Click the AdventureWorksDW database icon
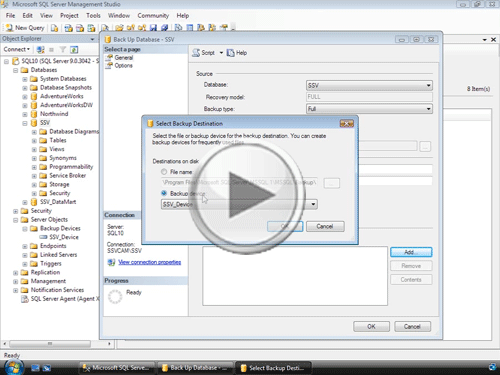The height and width of the screenshot is (375, 500). pos(34,105)
